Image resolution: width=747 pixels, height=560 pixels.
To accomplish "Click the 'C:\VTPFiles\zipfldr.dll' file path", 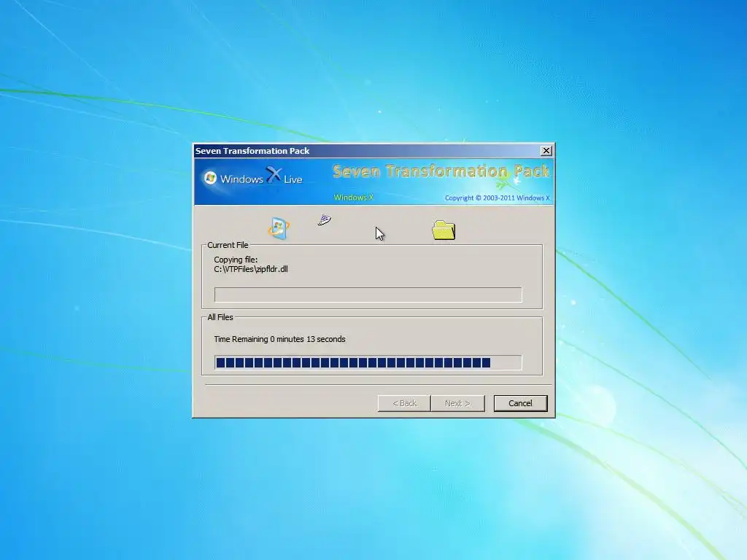I will 251,269.
